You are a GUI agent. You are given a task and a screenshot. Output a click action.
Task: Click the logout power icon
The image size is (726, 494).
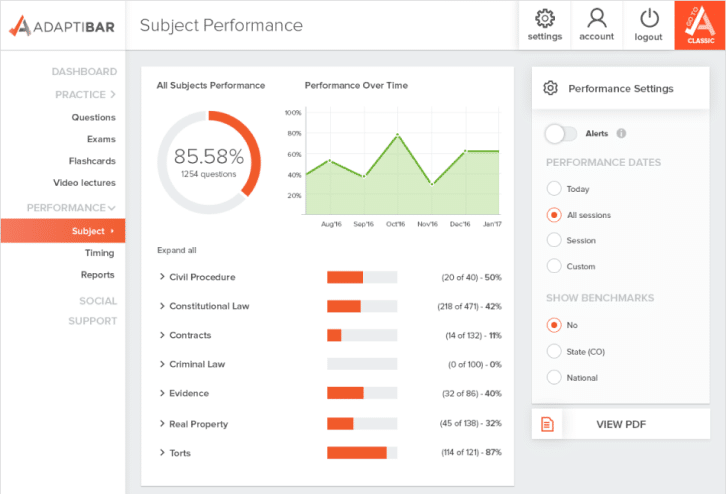coord(649,19)
